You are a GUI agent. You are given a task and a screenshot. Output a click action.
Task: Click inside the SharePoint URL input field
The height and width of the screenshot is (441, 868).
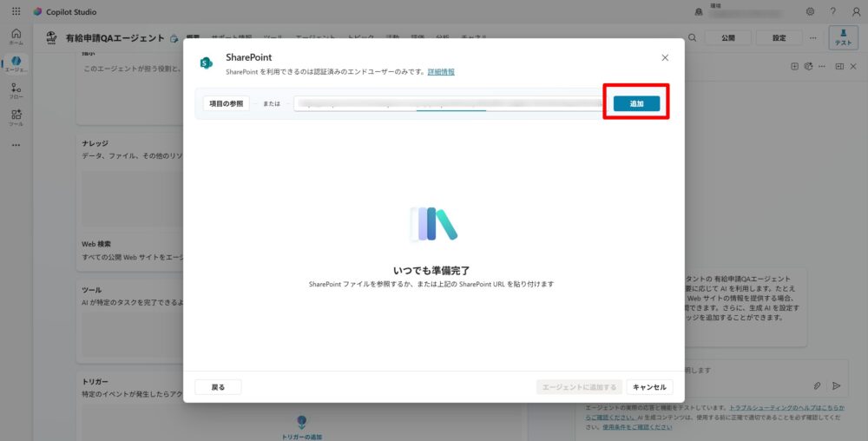coord(447,103)
